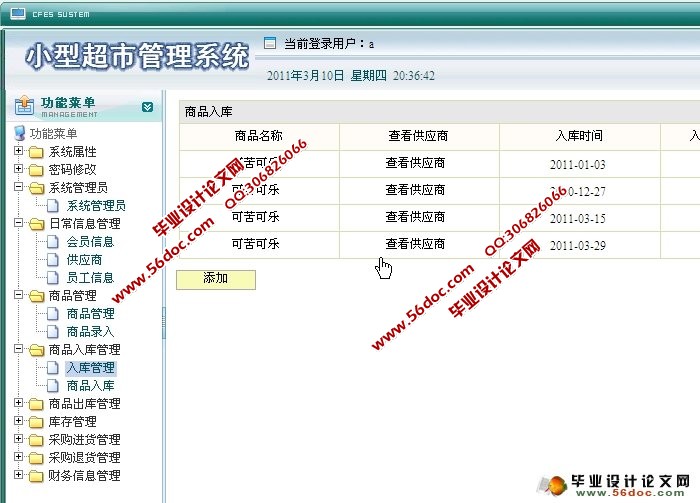Click the 系统属性 folder icon
Image resolution: width=700 pixels, height=503 pixels.
pos(36,152)
